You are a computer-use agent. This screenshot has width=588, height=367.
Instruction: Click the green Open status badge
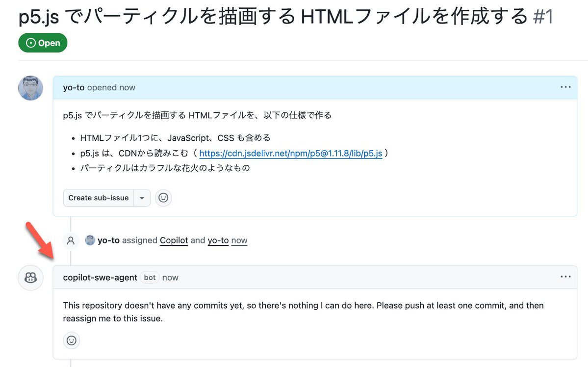[x=43, y=43]
